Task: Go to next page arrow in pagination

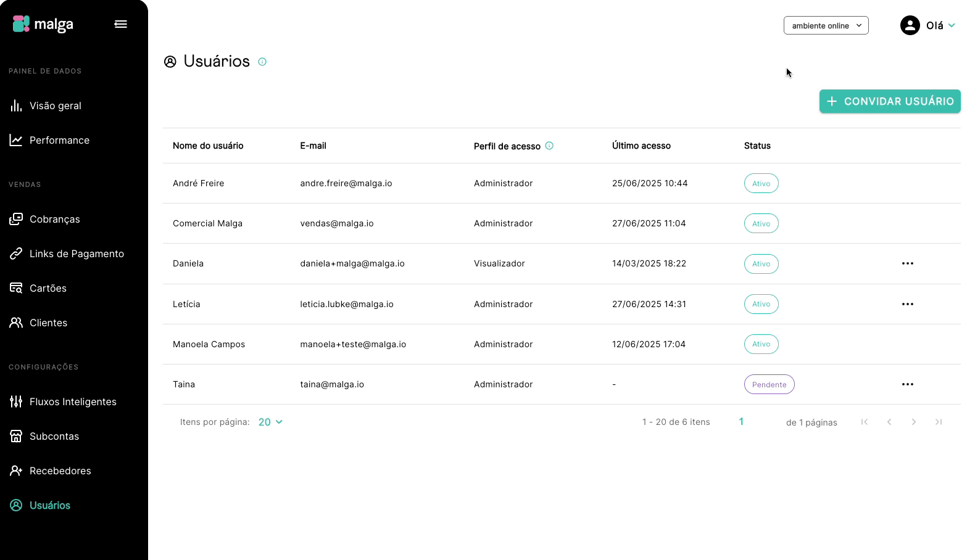Action: (914, 422)
